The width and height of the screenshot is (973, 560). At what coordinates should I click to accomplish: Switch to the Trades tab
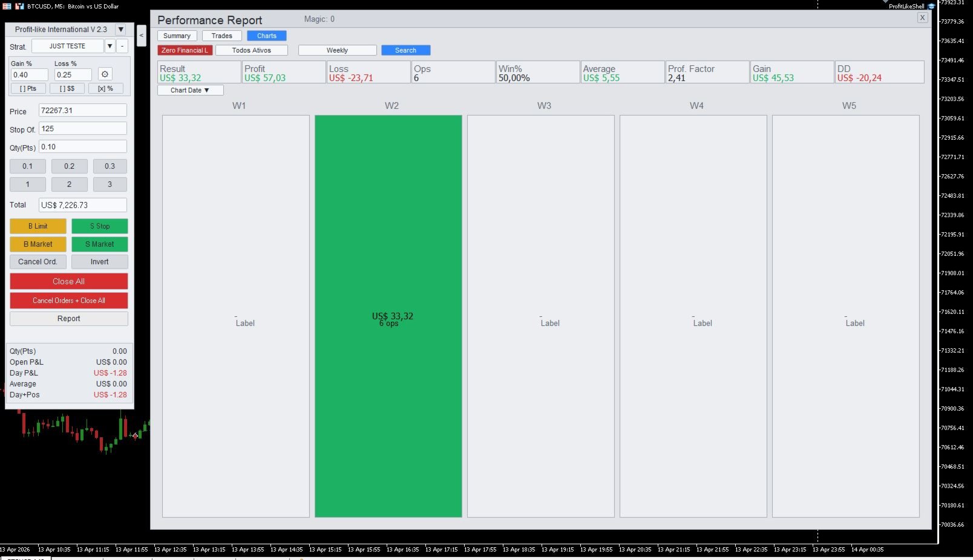pos(221,36)
